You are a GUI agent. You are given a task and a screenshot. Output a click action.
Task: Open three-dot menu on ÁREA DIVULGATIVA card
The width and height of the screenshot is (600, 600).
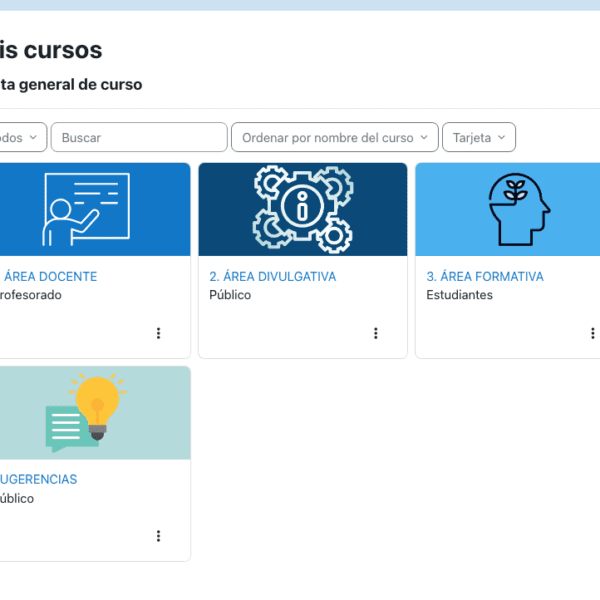(x=375, y=333)
